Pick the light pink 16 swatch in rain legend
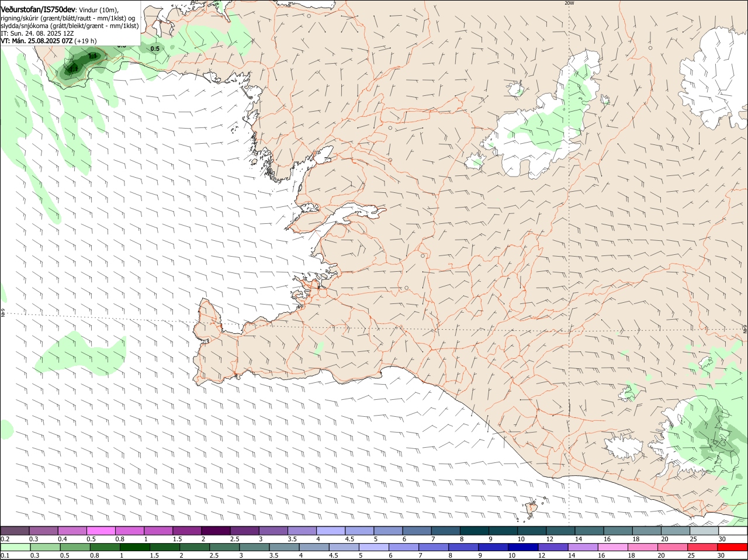 (614, 547)
